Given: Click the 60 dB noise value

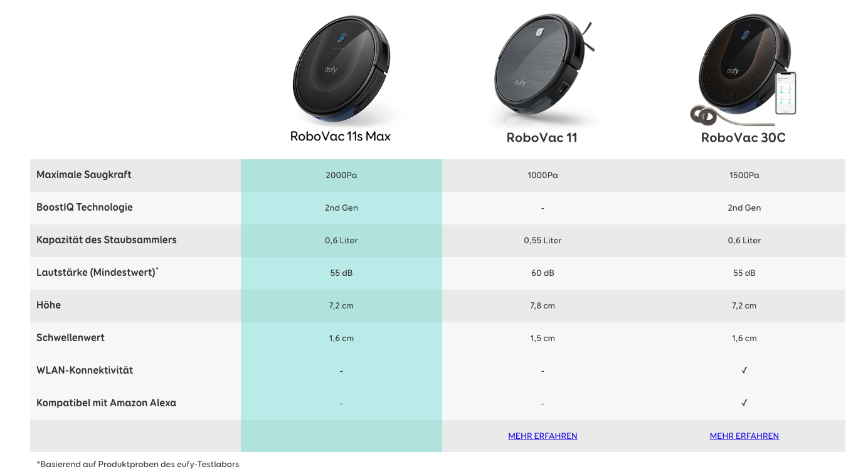Looking at the screenshot, I should pos(542,273).
